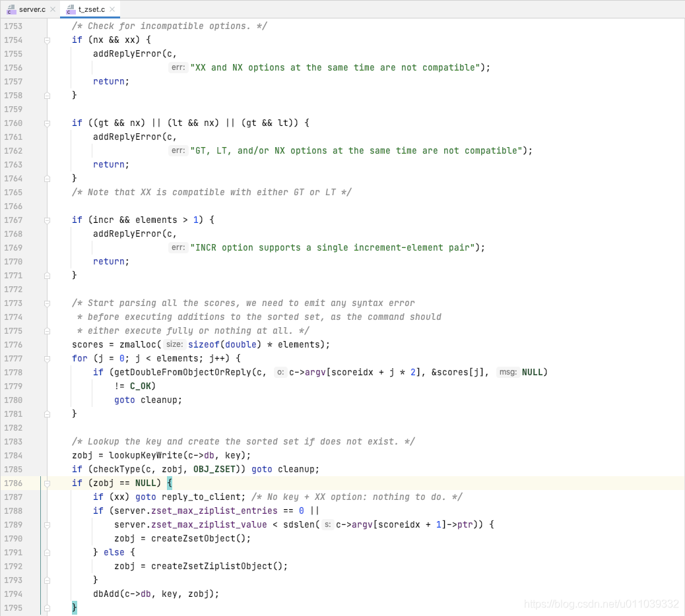The height and width of the screenshot is (616, 685).
Task: Collapse the if (zobj == NULL) block at line 1786
Action: (x=47, y=483)
